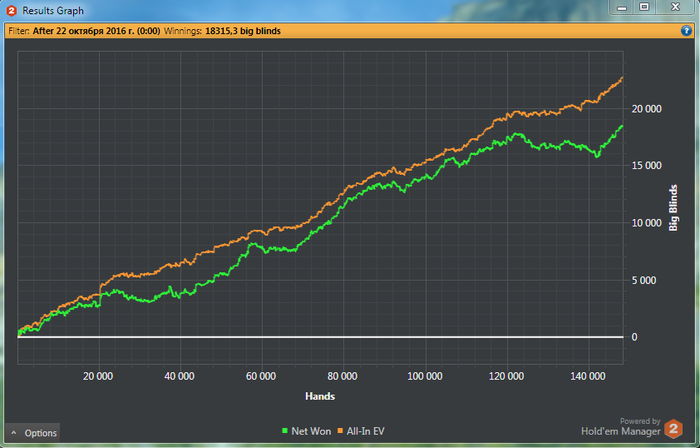Screen dimensions: 700x448
Task: Click the Hold'em Manager 2 logo icon
Action: 673,429
